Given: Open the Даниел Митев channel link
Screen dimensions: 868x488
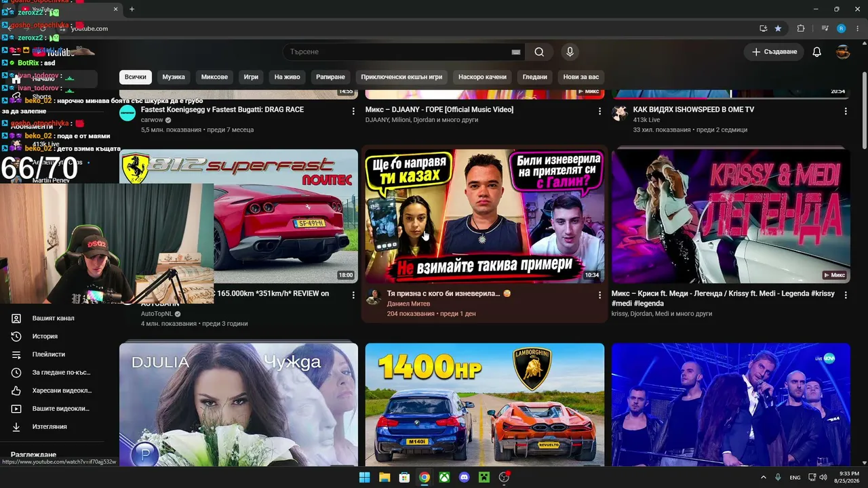Looking at the screenshot, I should pyautogui.click(x=409, y=304).
